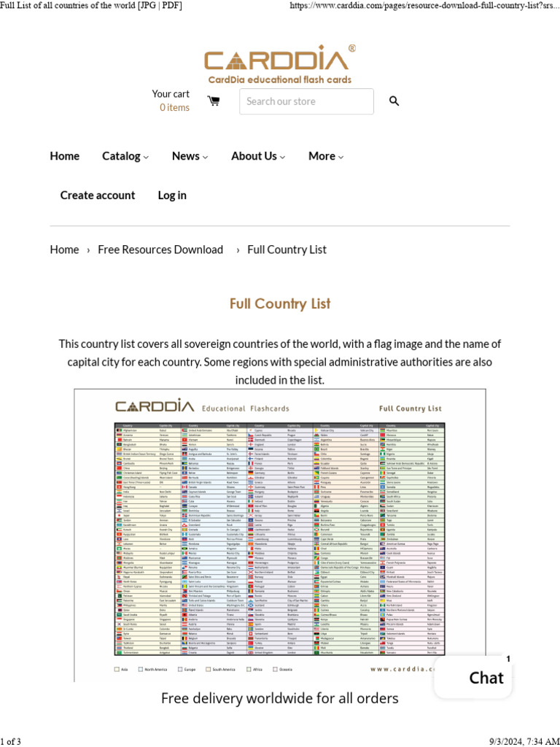This screenshot has height=747, width=560.
Task: Expand the More dropdown menu
Action: pos(326,156)
